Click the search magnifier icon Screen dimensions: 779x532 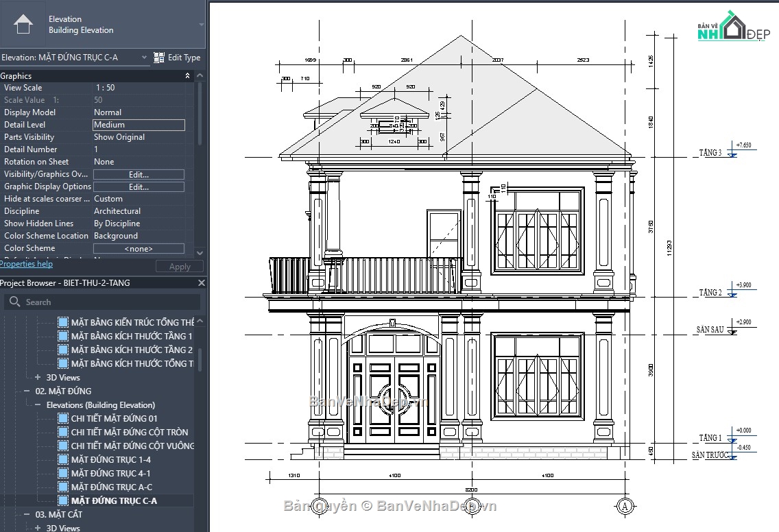coord(15,302)
